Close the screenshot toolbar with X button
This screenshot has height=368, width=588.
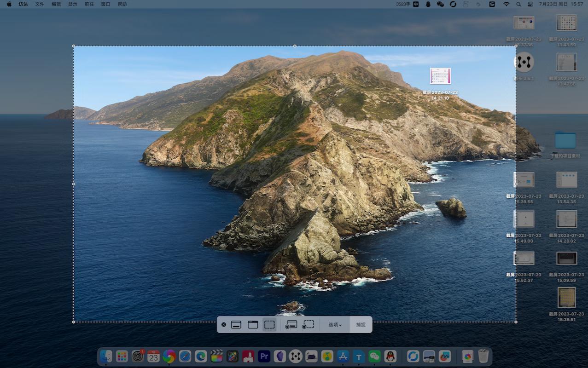coord(224,325)
